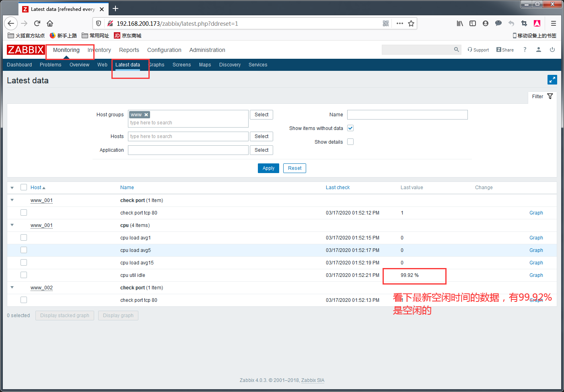564x392 pixels.
Task: Open the Firefox hamburger menu
Action: tap(554, 23)
